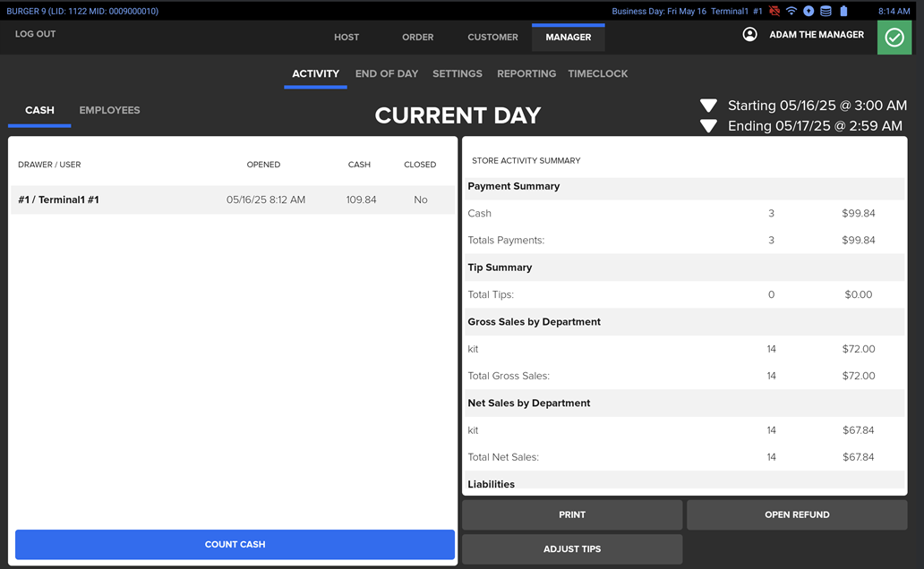924x569 pixels.
Task: Open the Timeclock section
Action: (598, 74)
